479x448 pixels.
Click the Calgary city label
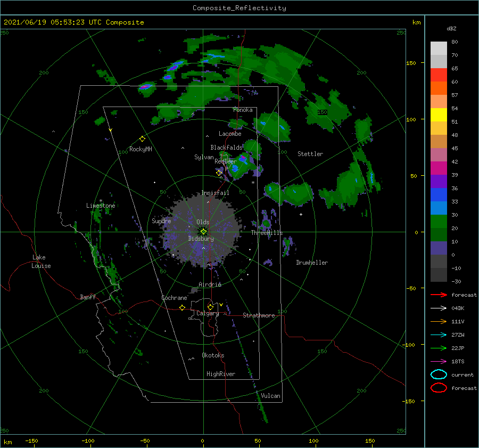click(208, 313)
